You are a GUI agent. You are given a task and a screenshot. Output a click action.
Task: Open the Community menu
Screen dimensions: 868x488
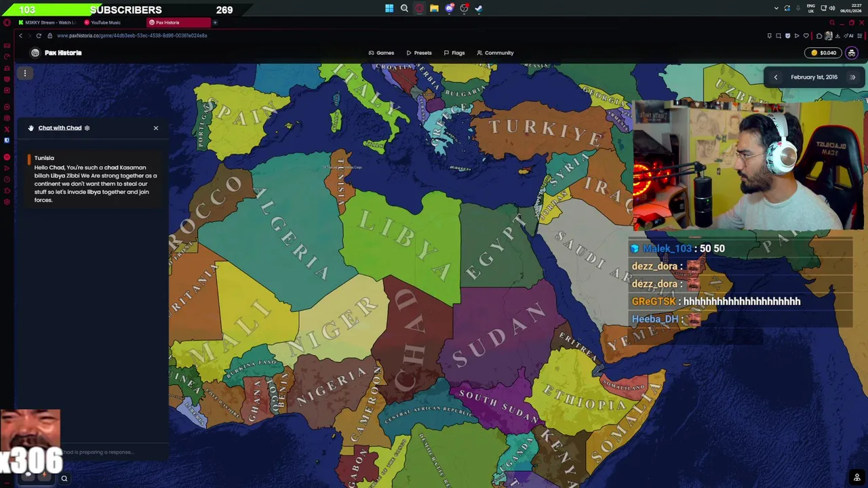[x=495, y=53]
